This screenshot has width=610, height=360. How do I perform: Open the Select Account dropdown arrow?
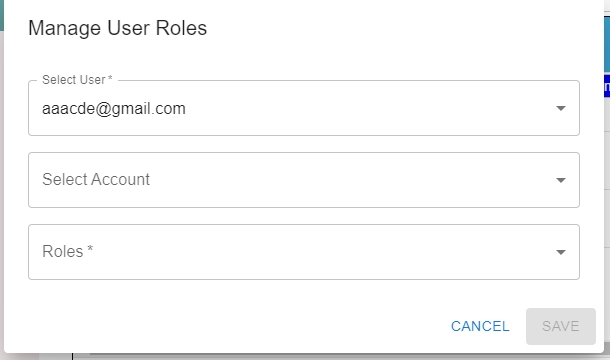pyautogui.click(x=561, y=180)
